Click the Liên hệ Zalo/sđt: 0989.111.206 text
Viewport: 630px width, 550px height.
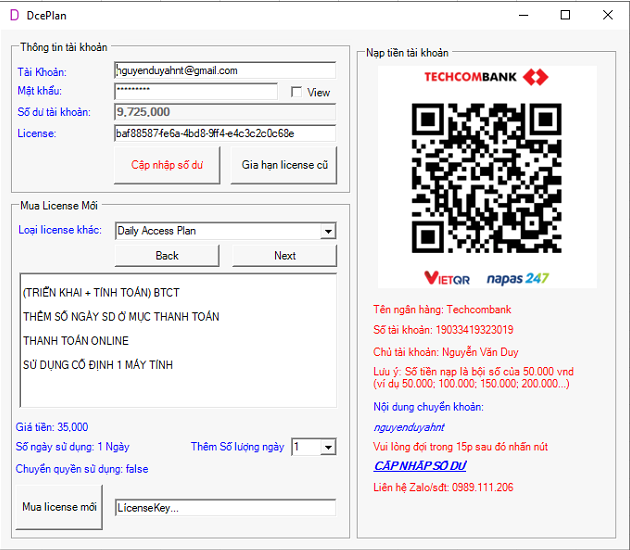click(443, 487)
